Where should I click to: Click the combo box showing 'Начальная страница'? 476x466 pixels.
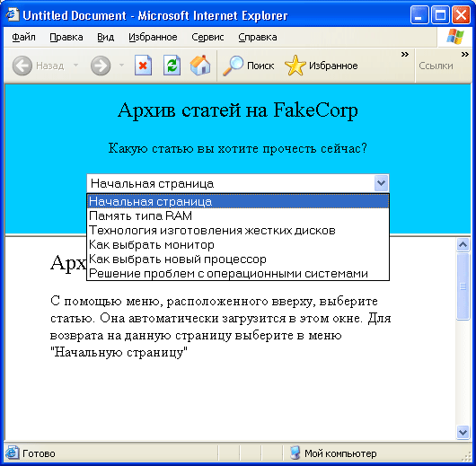238,183
